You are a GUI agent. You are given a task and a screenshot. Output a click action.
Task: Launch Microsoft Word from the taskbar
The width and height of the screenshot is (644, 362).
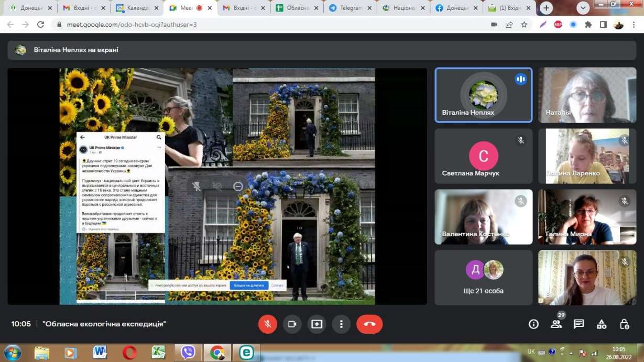[100, 353]
